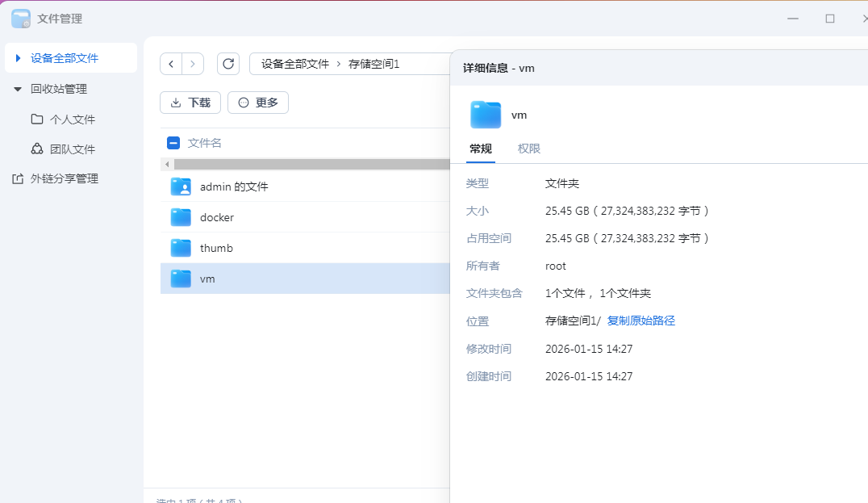Refresh the file list

[228, 63]
